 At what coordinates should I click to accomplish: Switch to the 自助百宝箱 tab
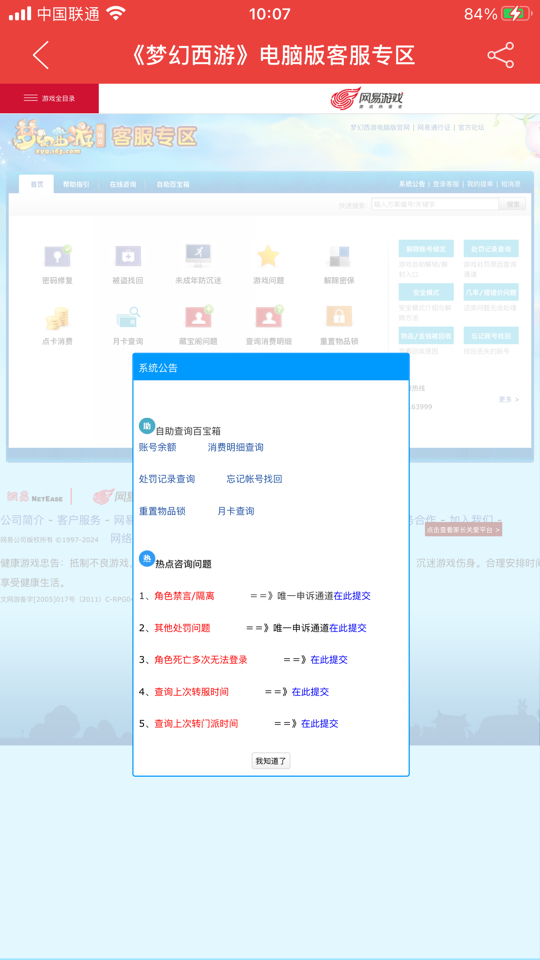tap(173, 184)
